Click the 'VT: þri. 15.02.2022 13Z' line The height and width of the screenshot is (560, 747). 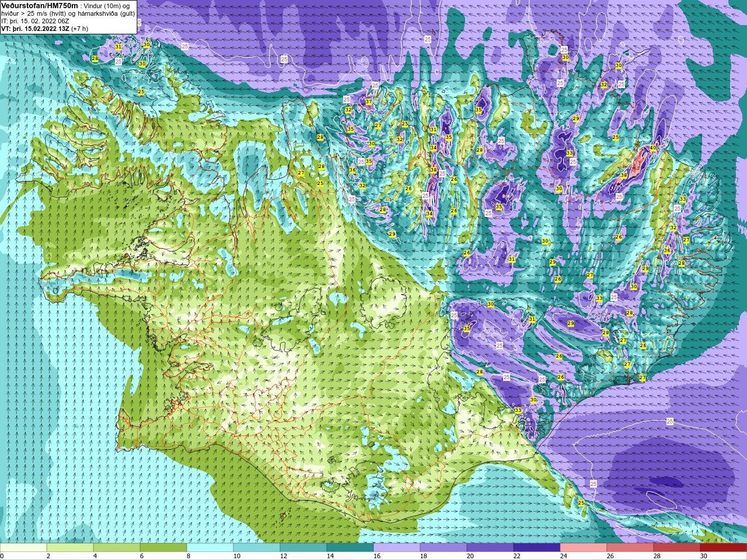tap(35, 29)
